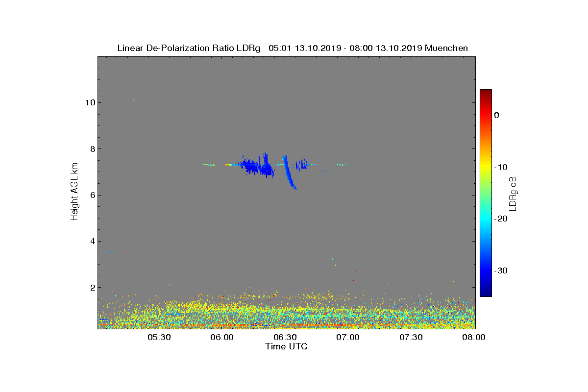This screenshot has height=392, width=588.
Task: Click the 07:00 time tick label
Action: click(x=348, y=337)
